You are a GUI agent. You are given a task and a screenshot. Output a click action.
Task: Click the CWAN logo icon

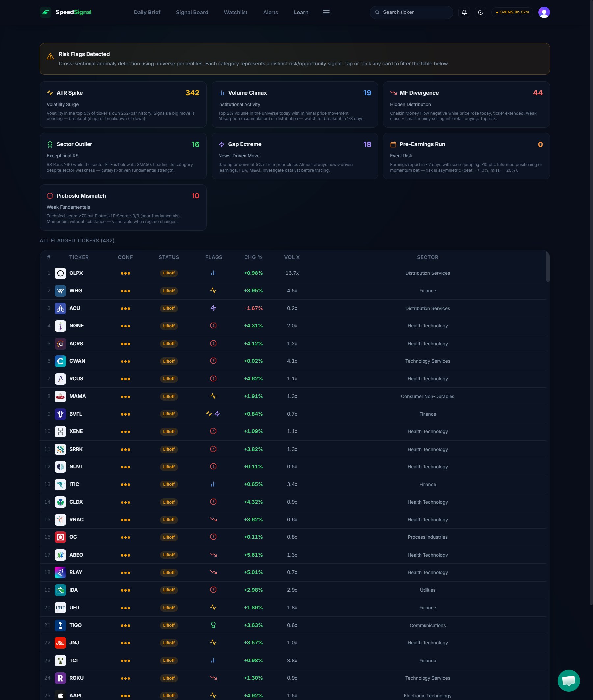[60, 361]
